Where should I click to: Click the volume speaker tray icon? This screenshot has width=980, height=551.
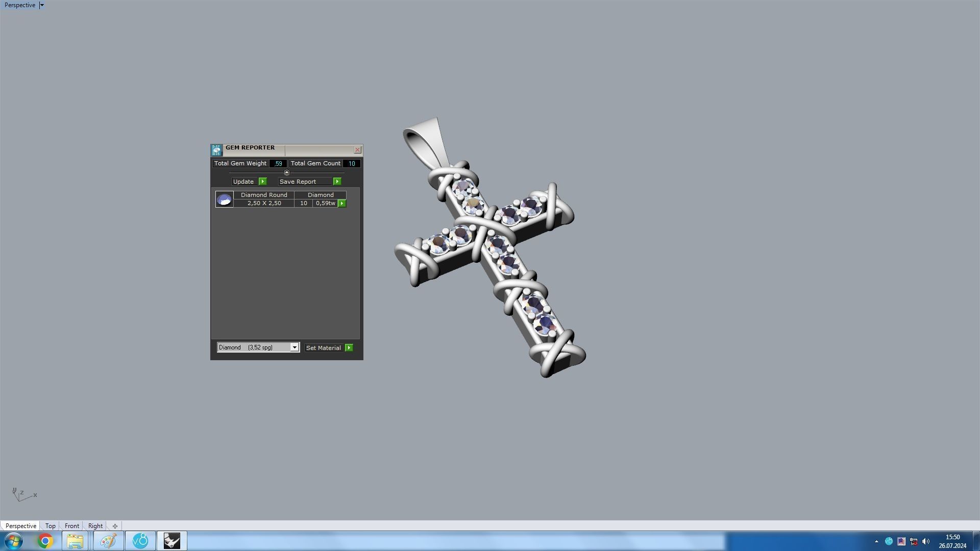pyautogui.click(x=926, y=541)
